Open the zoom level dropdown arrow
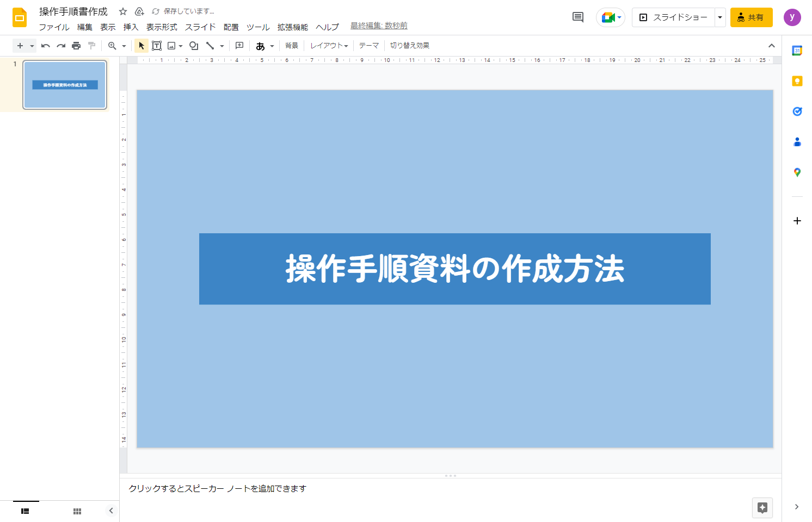The height and width of the screenshot is (522, 812). tap(124, 46)
